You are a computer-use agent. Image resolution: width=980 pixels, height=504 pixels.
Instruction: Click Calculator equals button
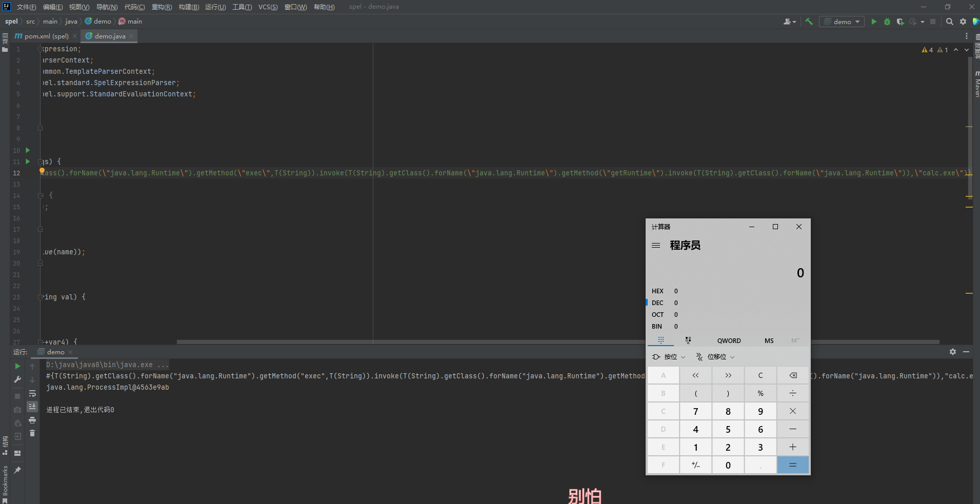pyautogui.click(x=793, y=465)
